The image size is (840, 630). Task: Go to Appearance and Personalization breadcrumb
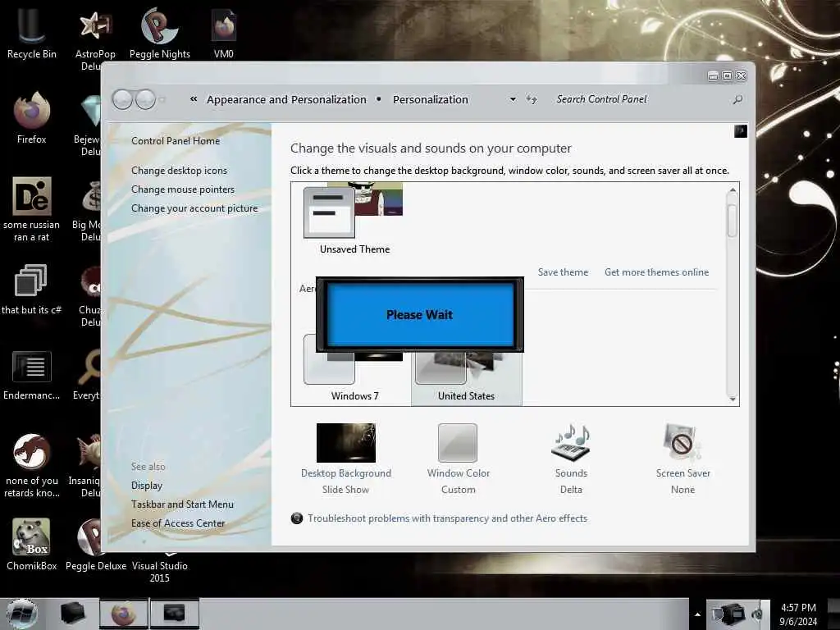(286, 99)
